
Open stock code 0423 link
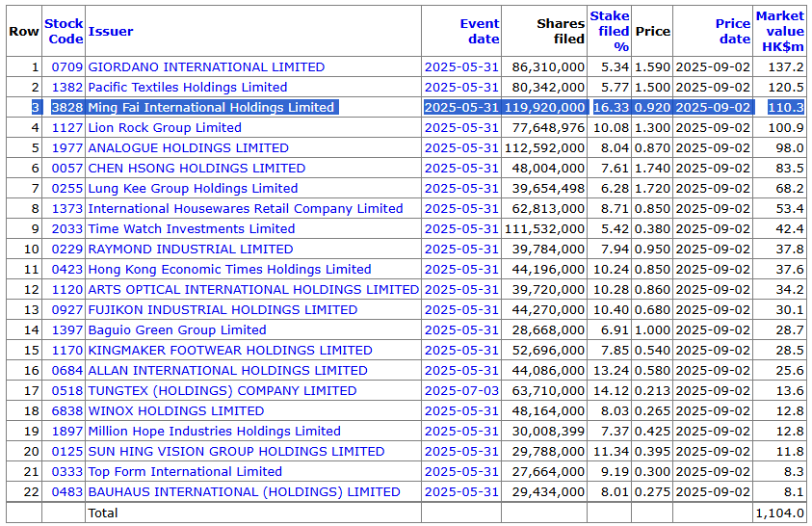67,269
